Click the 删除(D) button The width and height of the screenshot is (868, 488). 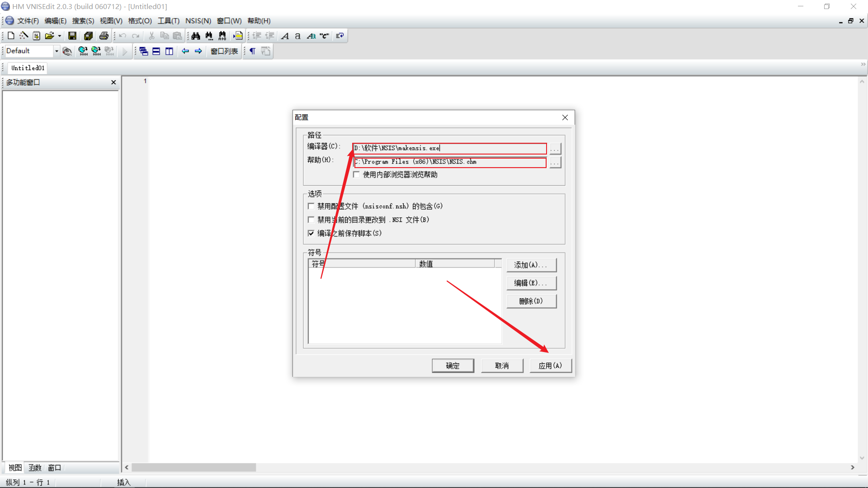point(531,301)
